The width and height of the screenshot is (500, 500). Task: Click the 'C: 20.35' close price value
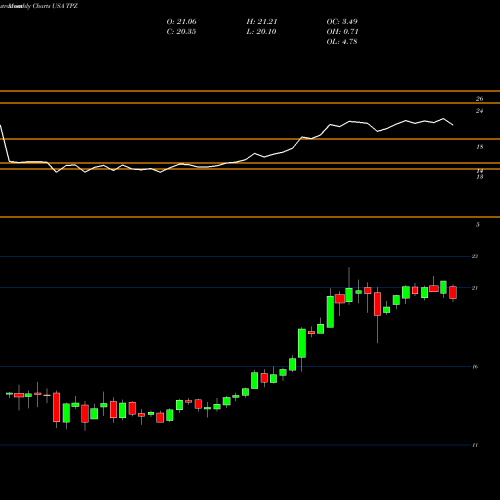point(181,32)
